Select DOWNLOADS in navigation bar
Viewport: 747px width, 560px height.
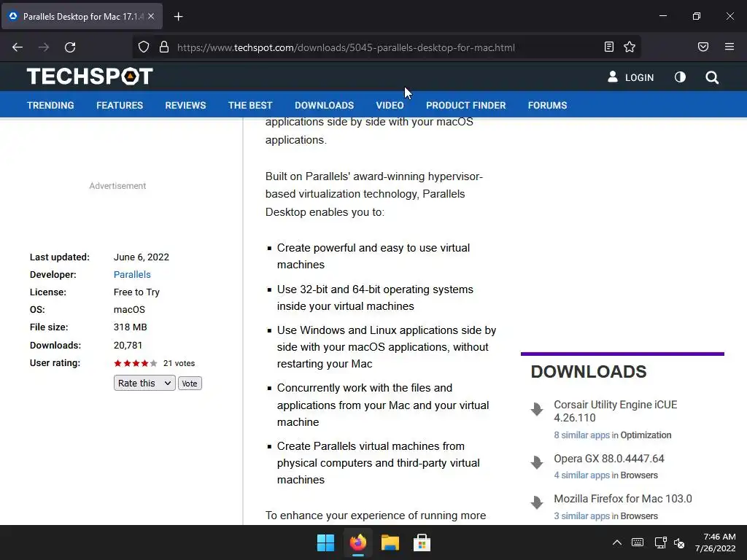324,105
